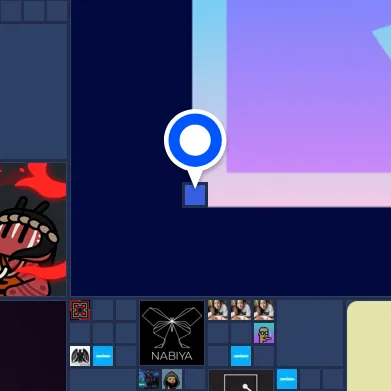Click the blue tile below the woman photos
The image size is (391, 391).
point(241,356)
